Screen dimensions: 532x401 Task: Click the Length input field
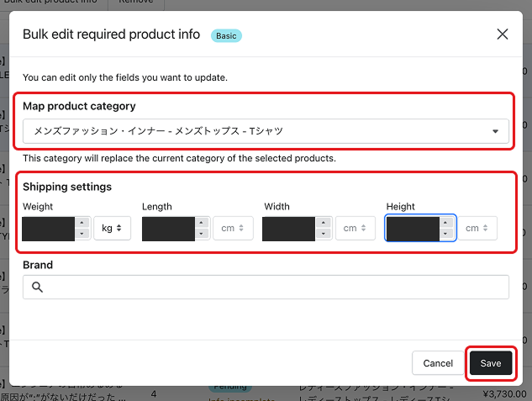click(168, 229)
